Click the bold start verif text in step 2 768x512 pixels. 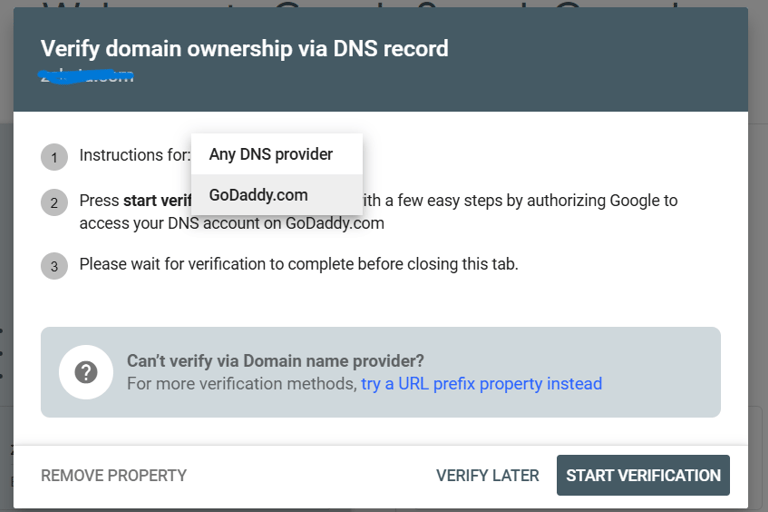tap(157, 200)
